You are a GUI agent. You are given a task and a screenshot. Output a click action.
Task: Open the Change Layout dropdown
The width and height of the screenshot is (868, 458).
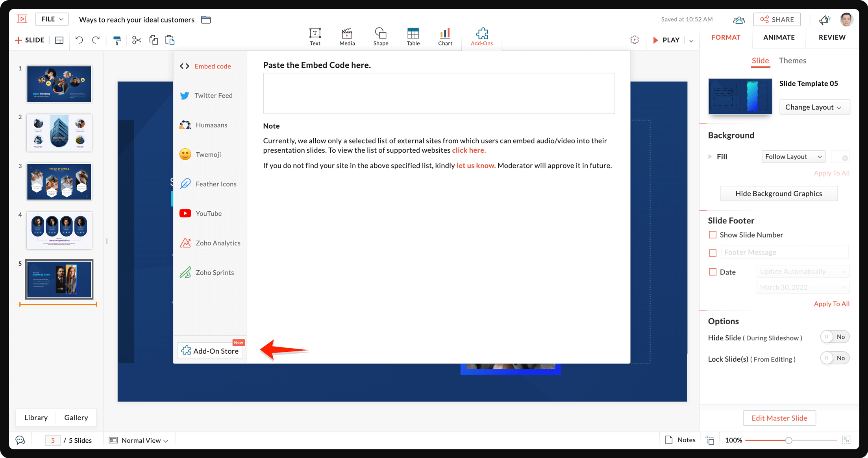pyautogui.click(x=814, y=107)
